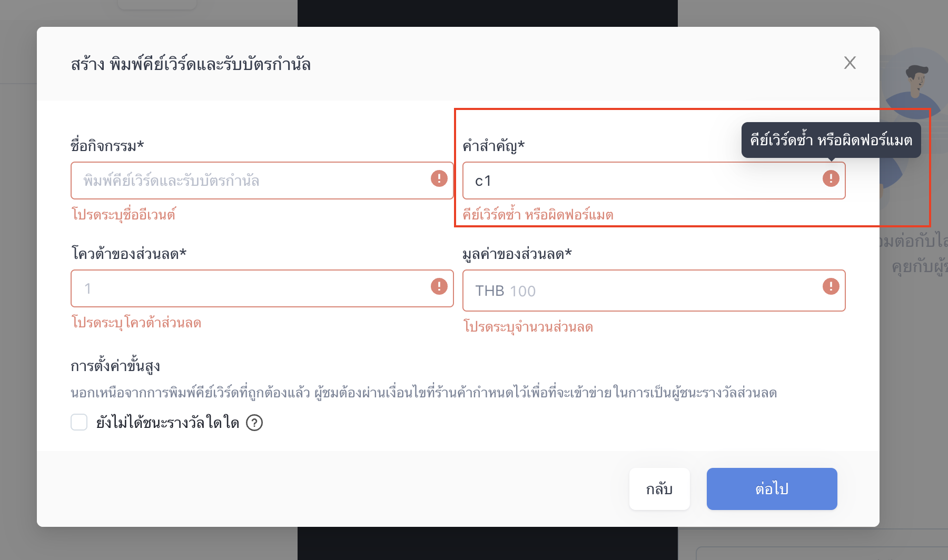The height and width of the screenshot is (560, 948).
Task: Click the กลับ button
Action: tap(659, 489)
